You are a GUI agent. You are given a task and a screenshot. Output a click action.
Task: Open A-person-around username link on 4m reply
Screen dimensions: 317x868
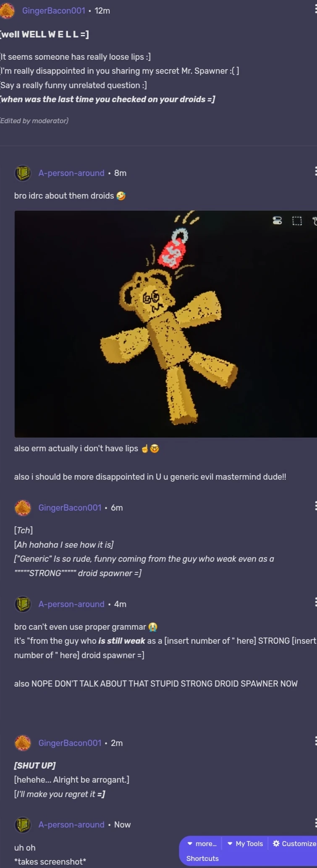click(x=71, y=604)
